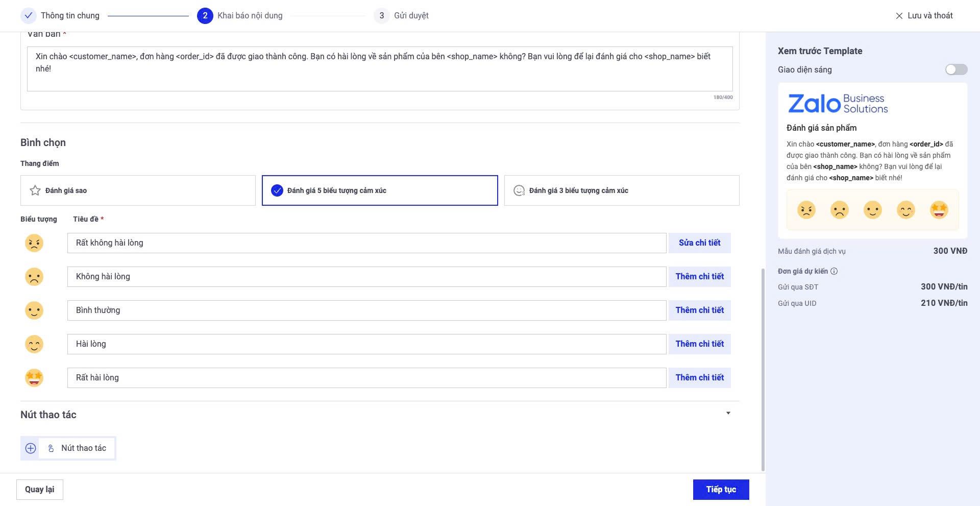Click Thêm chi tiết for Rất hài lòng
Viewport: 980px width, 506px height.
pos(700,378)
